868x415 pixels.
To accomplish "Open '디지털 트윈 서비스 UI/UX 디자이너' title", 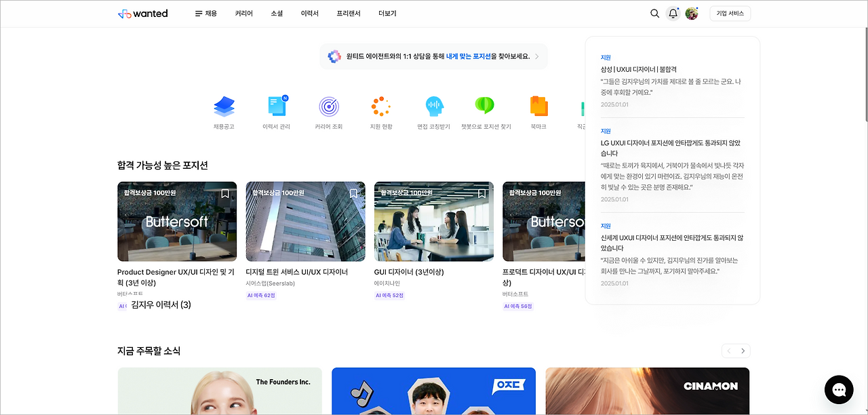I will (297, 272).
